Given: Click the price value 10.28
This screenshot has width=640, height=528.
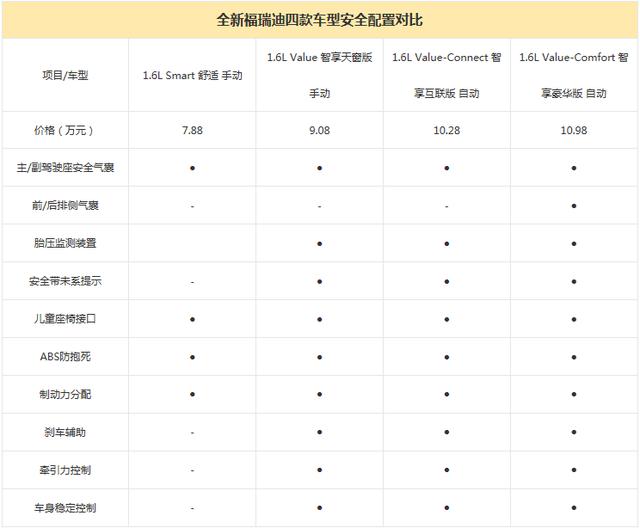Looking at the screenshot, I should click(447, 130).
